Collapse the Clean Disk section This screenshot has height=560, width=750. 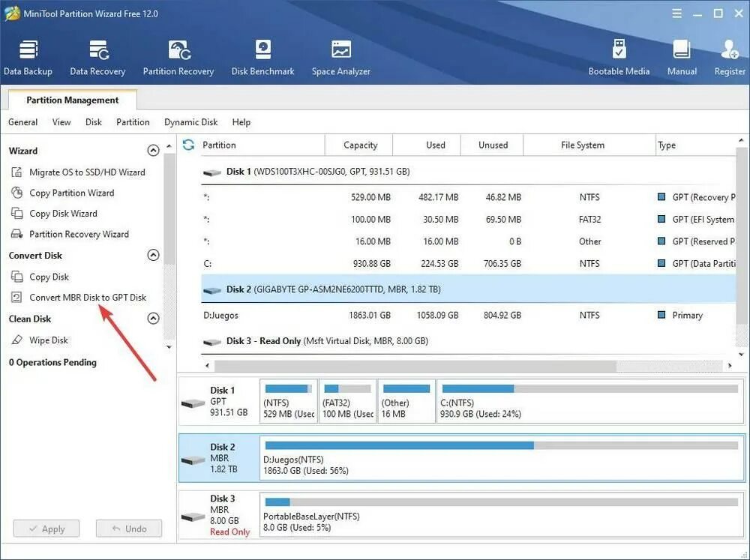pyautogui.click(x=153, y=319)
